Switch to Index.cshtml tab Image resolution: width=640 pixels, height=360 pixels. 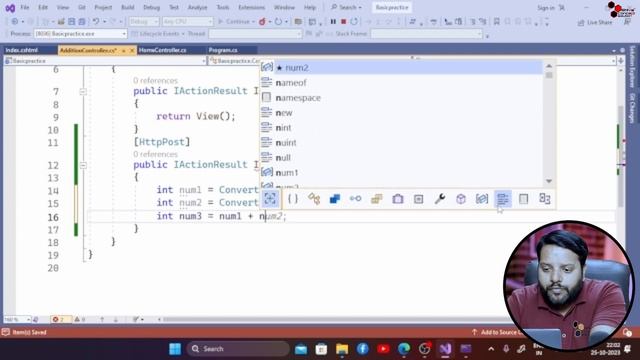22,50
